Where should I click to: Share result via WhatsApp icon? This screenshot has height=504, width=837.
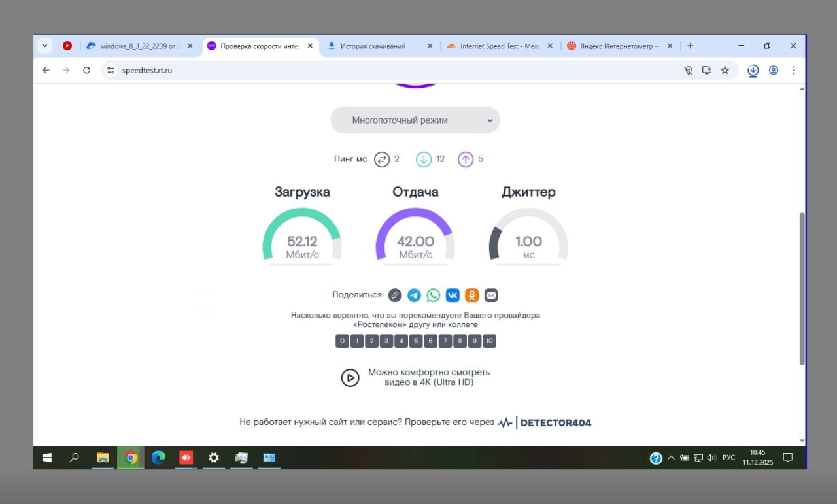(x=434, y=295)
